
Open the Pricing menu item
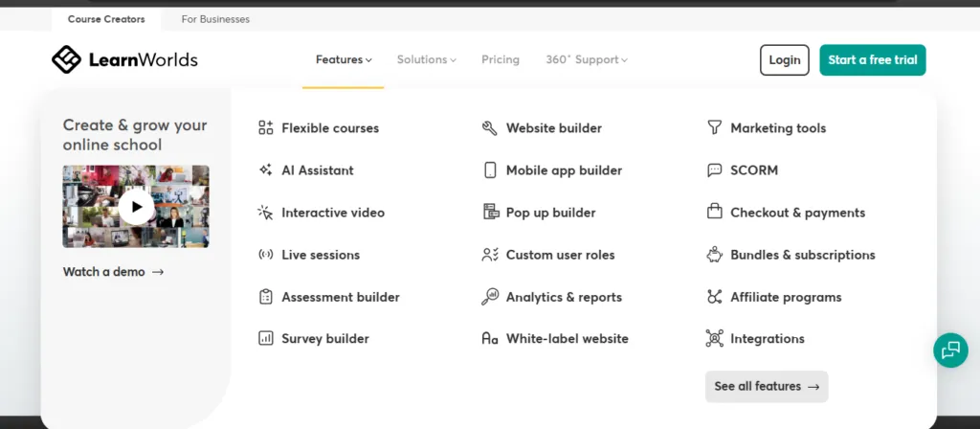[501, 59]
